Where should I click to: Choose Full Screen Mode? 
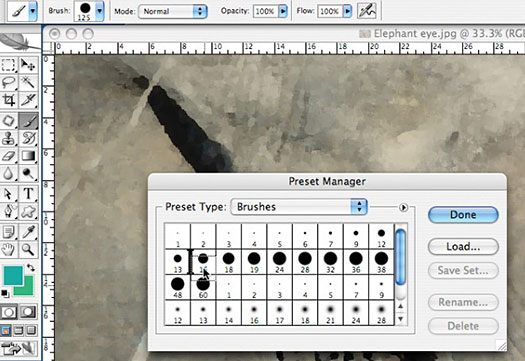click(31, 331)
